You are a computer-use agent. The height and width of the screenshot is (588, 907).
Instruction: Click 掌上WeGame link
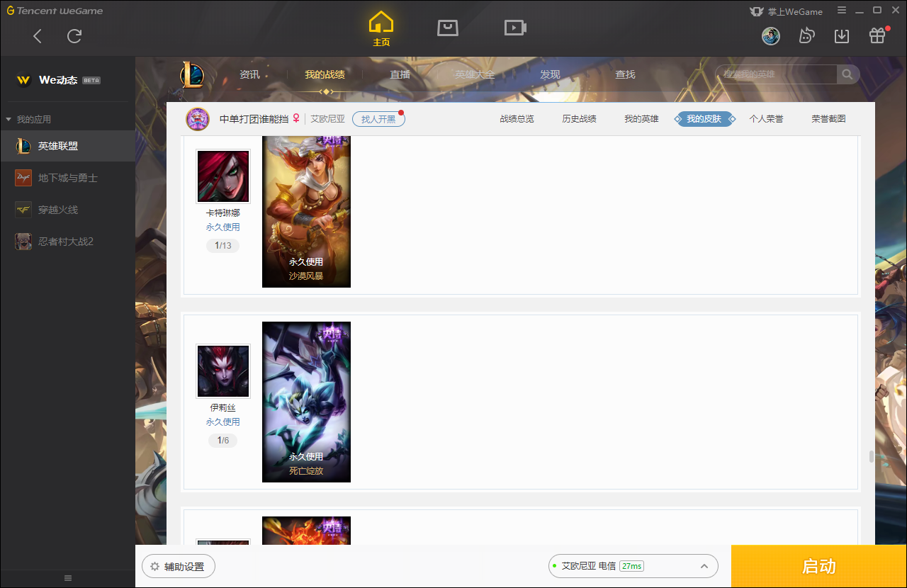[x=787, y=11]
